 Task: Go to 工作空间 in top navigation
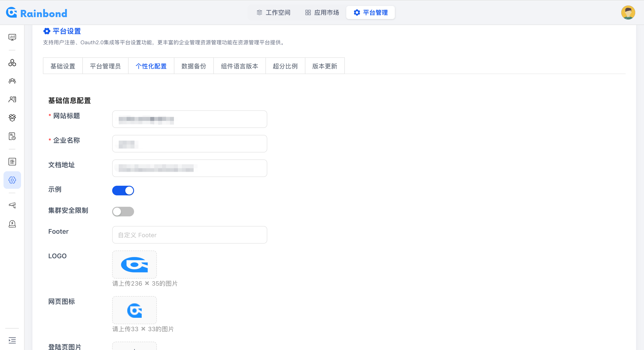[274, 12]
